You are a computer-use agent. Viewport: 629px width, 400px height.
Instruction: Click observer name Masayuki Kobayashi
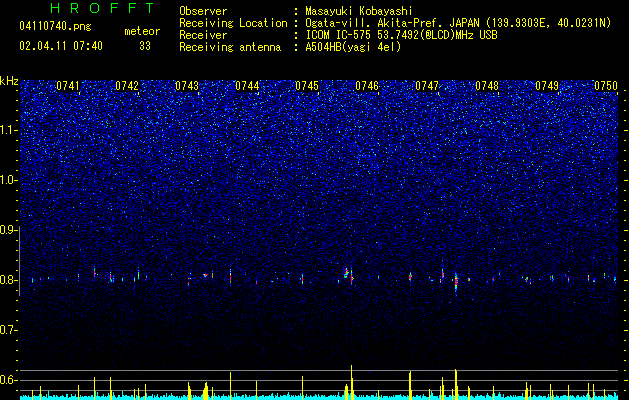pyautogui.click(x=359, y=11)
